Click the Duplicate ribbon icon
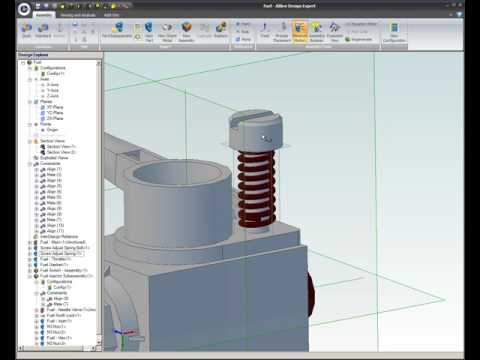Screen dimensions: 480x360 click(x=204, y=30)
